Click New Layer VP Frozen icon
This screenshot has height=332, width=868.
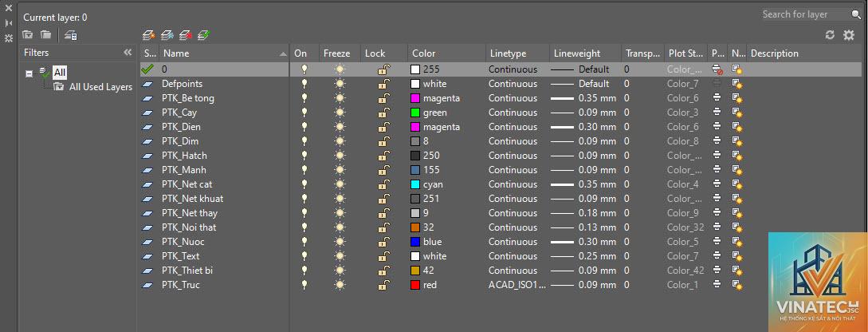click(167, 35)
